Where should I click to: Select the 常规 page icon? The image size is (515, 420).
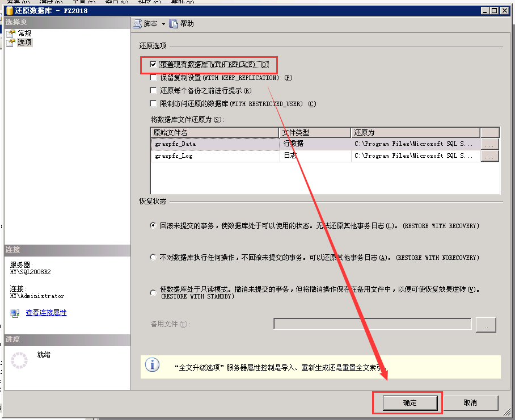tap(11, 33)
